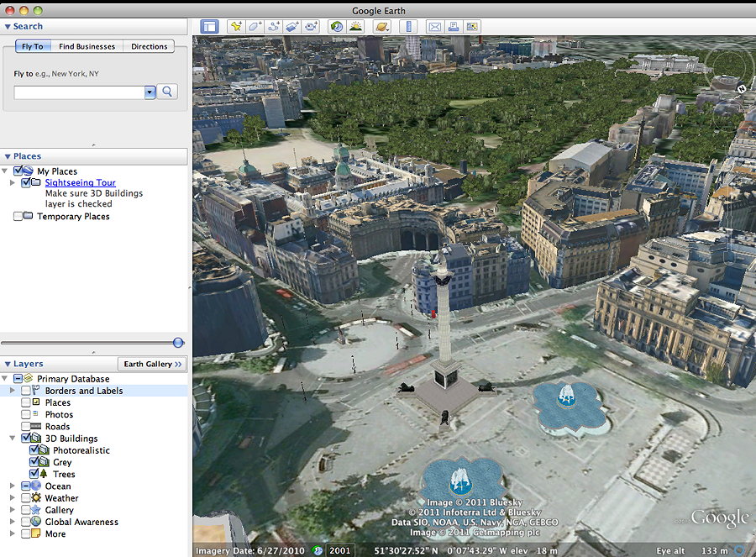Click the Email envelope toolbar icon
This screenshot has height=557, width=756.
[435, 27]
